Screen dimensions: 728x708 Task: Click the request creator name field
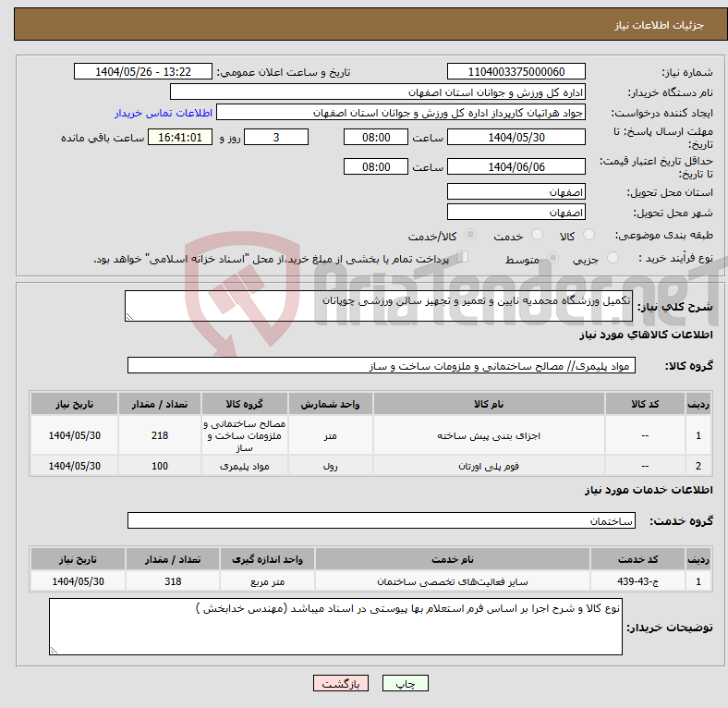(x=401, y=113)
